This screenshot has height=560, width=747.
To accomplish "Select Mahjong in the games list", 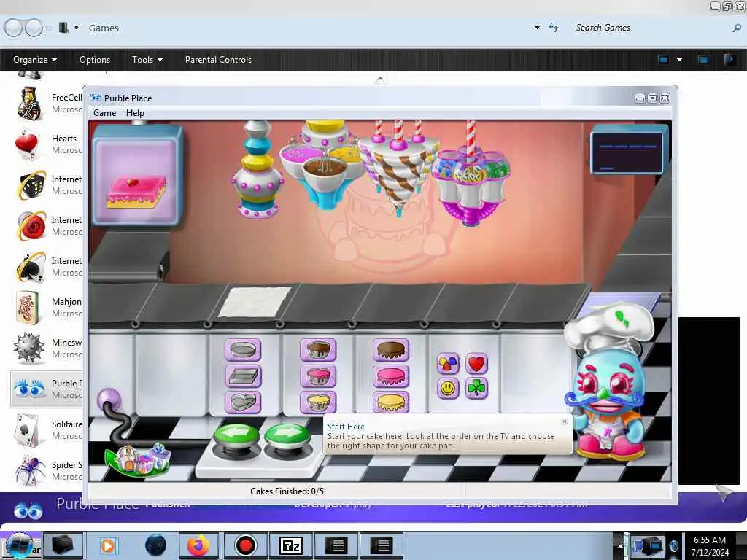I will (47, 308).
